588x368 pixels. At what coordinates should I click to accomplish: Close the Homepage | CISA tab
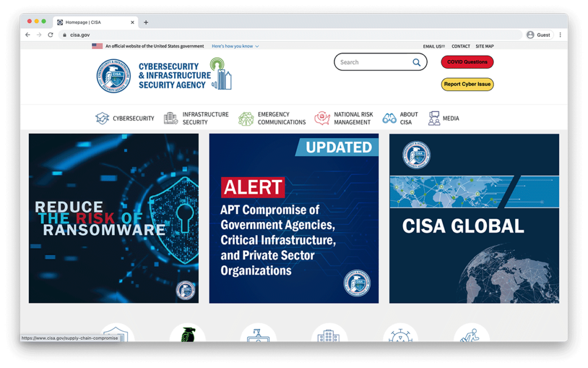pos(133,22)
